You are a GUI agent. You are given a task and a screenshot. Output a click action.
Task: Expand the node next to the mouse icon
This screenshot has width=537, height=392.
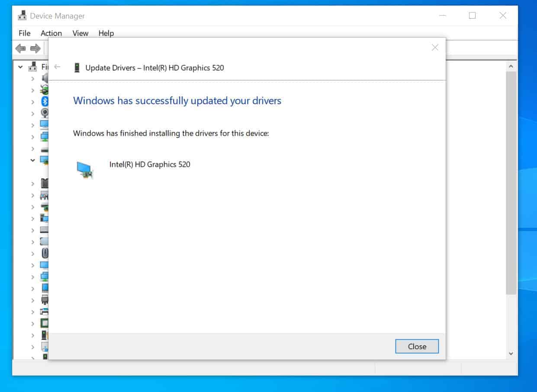tap(32, 254)
